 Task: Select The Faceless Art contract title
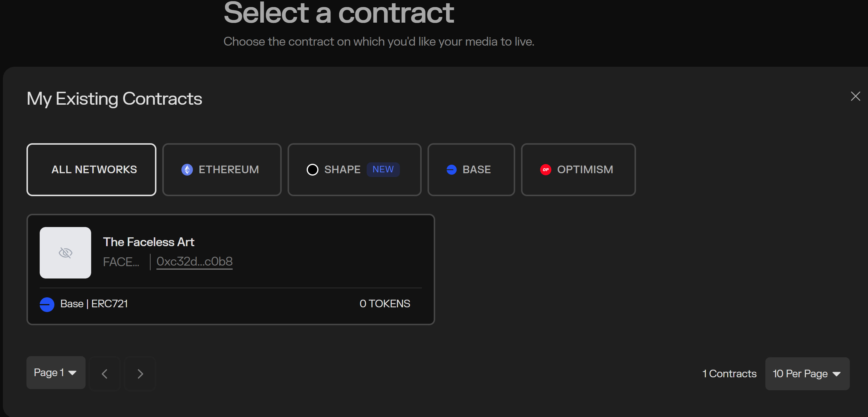point(148,242)
